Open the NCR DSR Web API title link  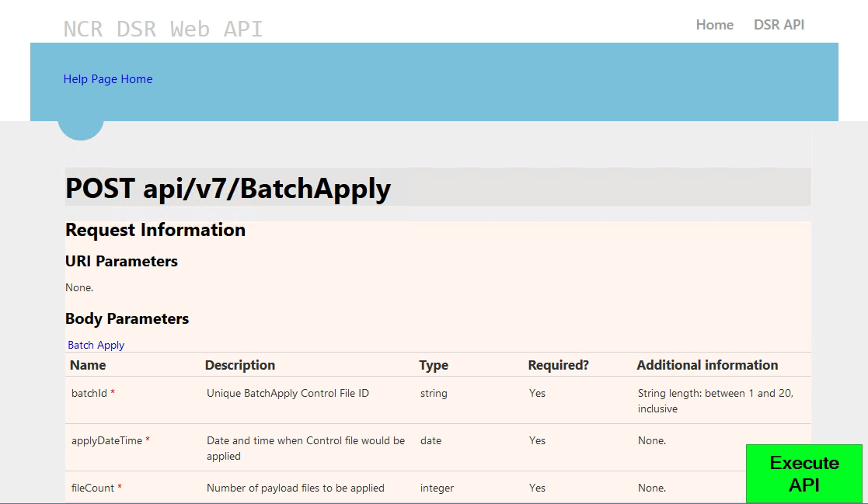tap(163, 29)
